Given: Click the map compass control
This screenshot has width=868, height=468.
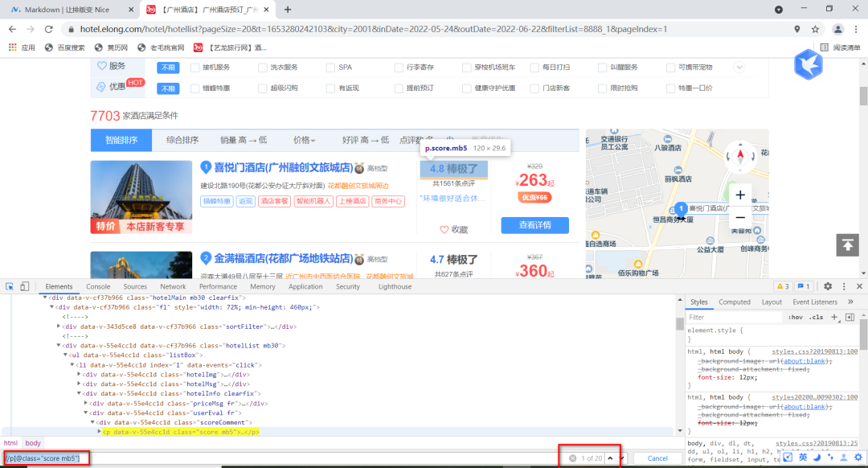Looking at the screenshot, I should [x=740, y=156].
